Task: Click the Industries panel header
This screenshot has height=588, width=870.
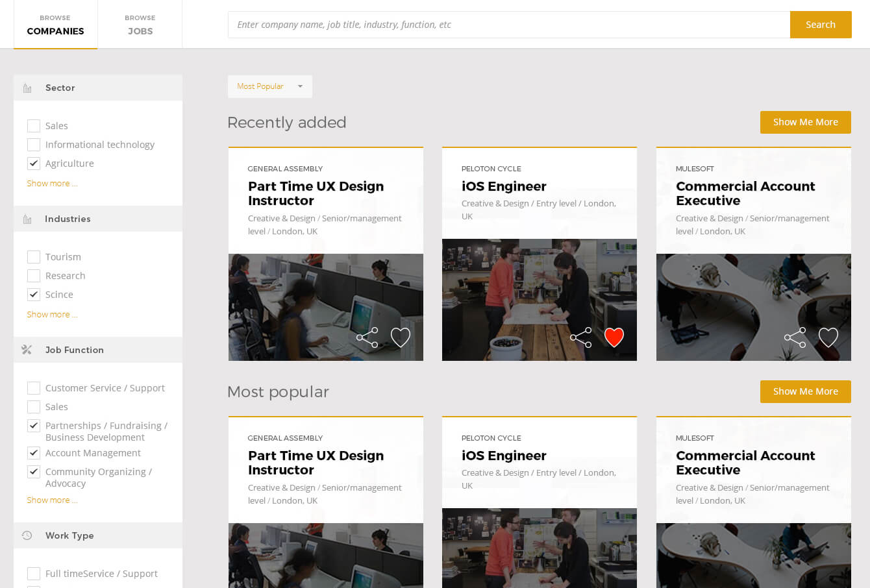Action: pyautogui.click(x=98, y=219)
